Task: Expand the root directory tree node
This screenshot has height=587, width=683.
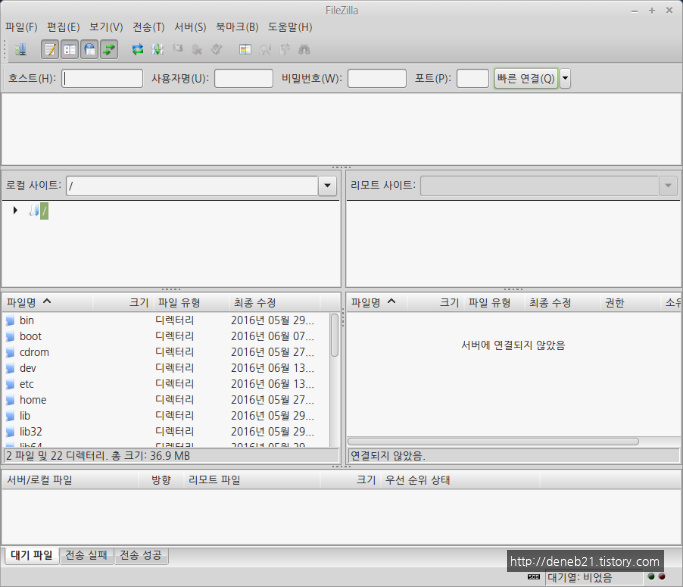Action: 15,210
